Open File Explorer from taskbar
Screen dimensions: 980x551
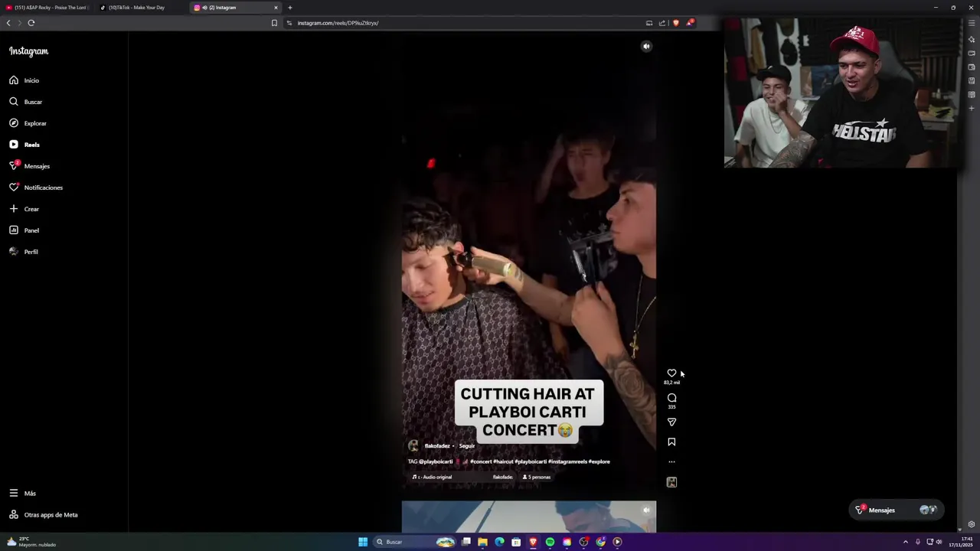(x=482, y=542)
